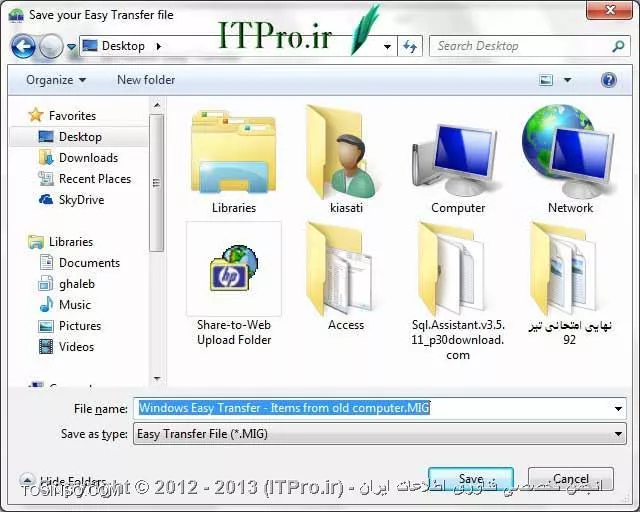Click the Back navigation arrow
This screenshot has width=640, height=512.
coord(23,46)
